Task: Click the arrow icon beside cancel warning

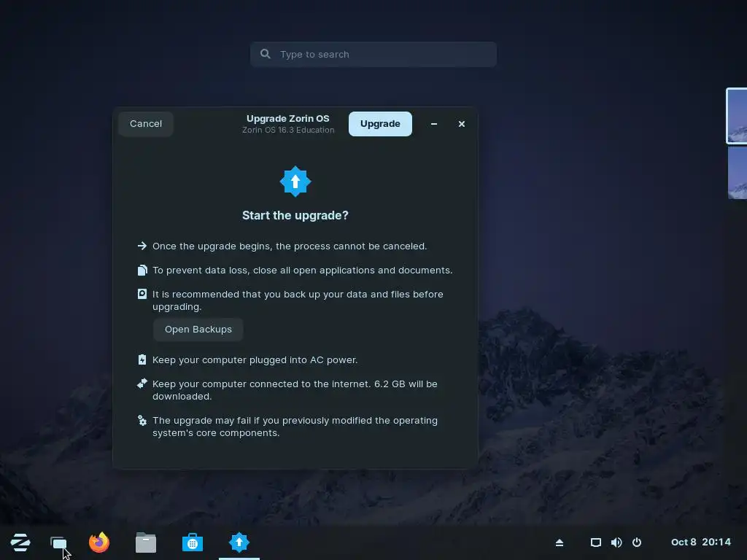Action: tap(142, 246)
